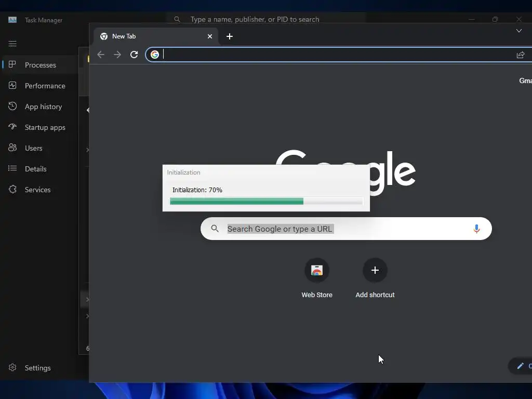Open App history in Task Manager
The image size is (532, 399).
tap(40, 107)
